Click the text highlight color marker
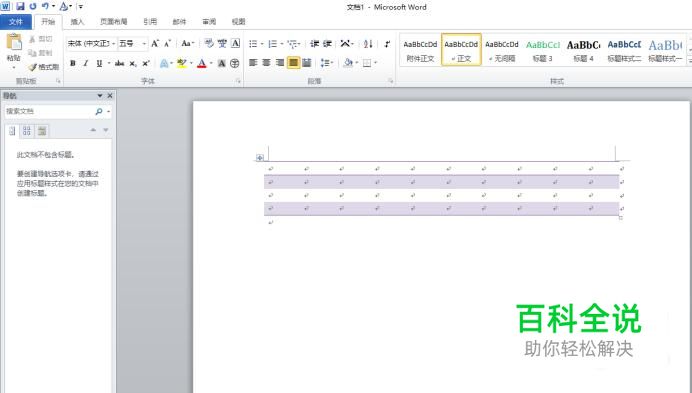Screen dimensions: 692x393 [x=181, y=63]
